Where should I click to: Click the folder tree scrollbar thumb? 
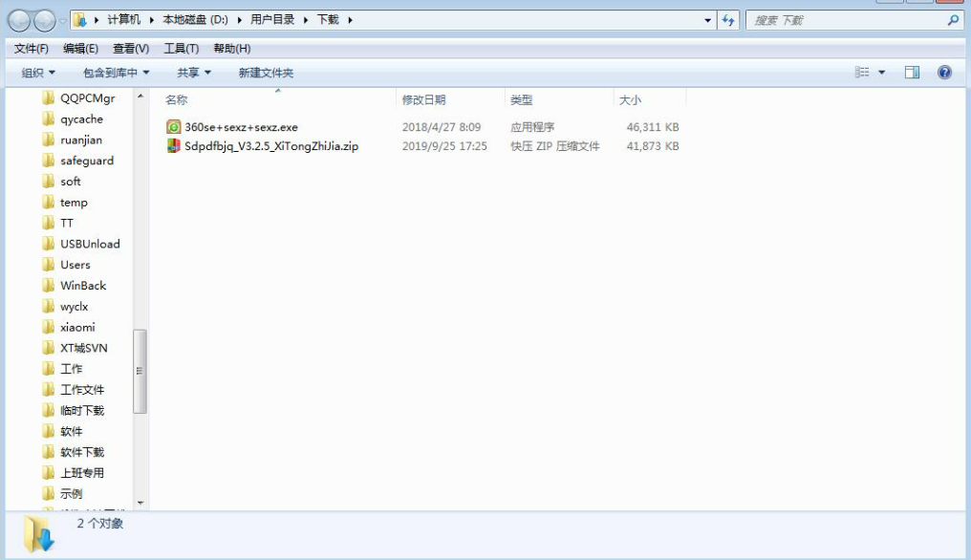[x=140, y=371]
